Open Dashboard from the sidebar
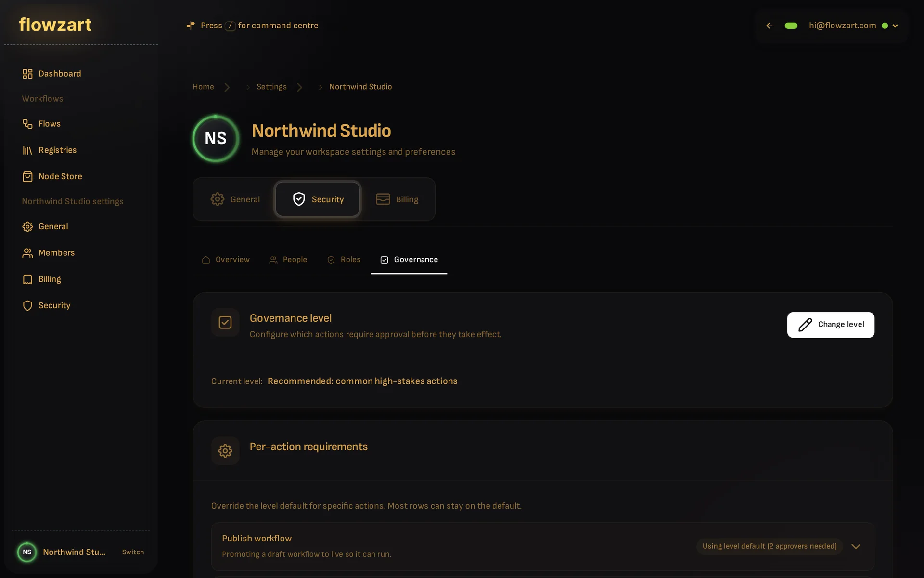 [51, 74]
